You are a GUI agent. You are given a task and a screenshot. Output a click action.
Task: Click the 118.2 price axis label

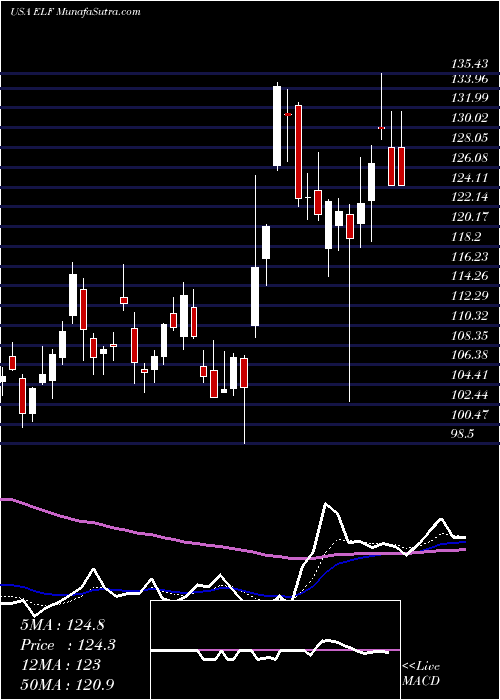(x=466, y=237)
